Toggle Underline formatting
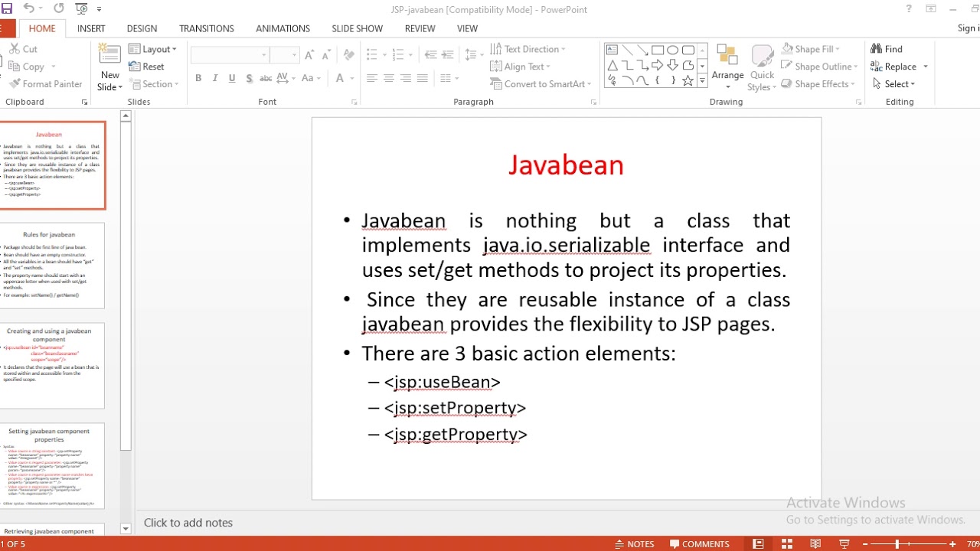The width and height of the screenshot is (980, 551). click(x=231, y=78)
